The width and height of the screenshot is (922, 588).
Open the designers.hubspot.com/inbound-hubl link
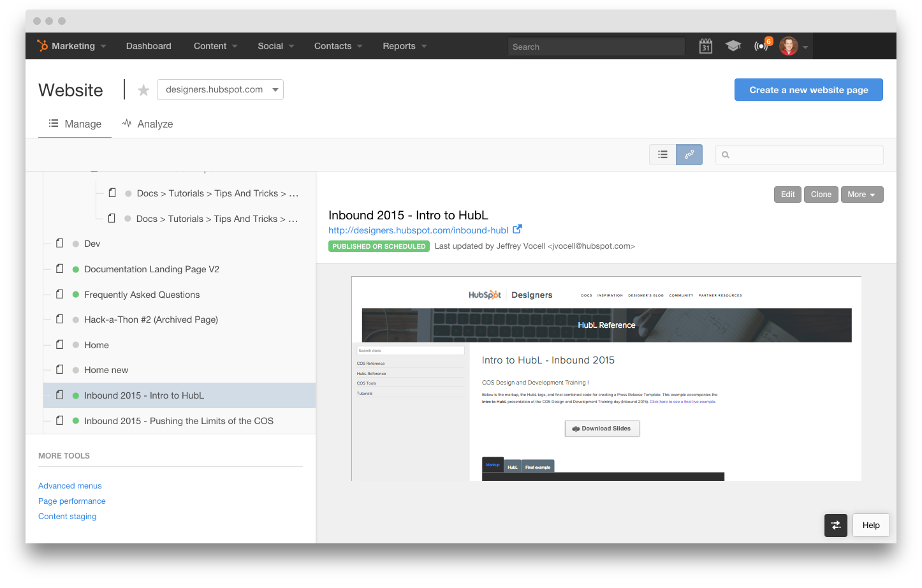418,230
